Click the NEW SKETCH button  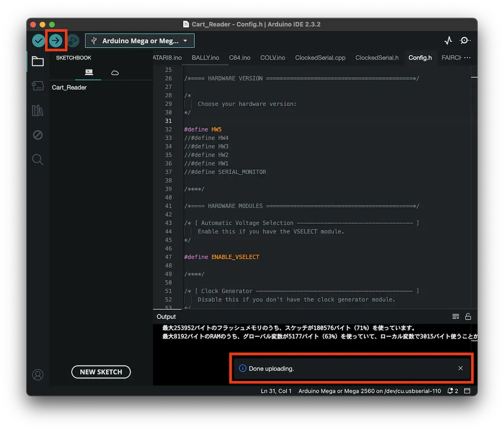(101, 372)
